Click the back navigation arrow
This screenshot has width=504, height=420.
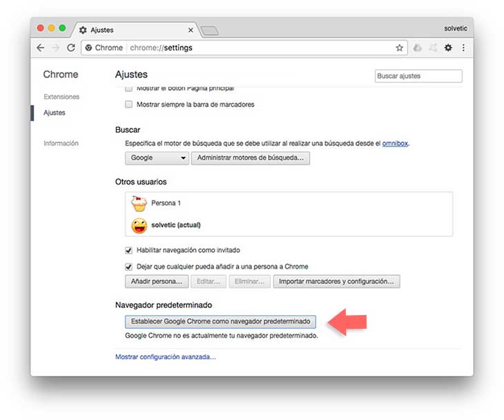click(x=40, y=48)
